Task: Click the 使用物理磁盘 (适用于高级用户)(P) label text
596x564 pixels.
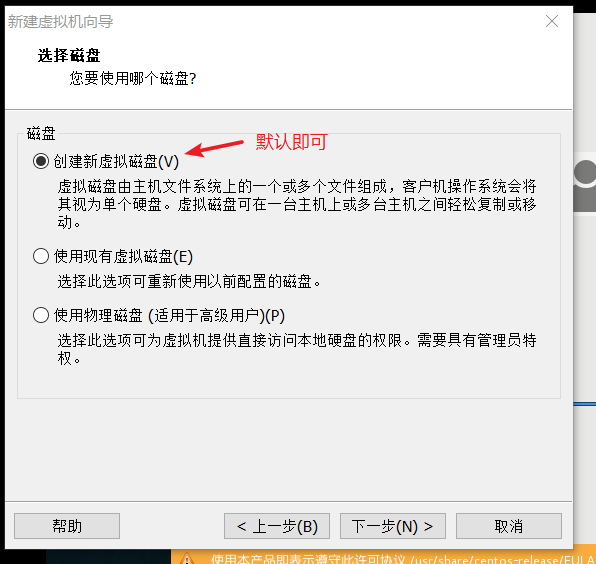Action: 169,315
